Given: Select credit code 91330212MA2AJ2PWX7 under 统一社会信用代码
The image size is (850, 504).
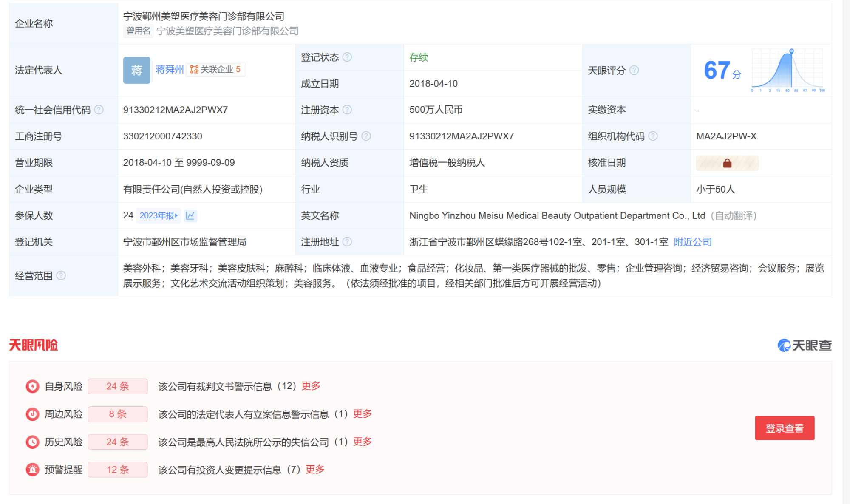Looking at the screenshot, I should coord(176,110).
